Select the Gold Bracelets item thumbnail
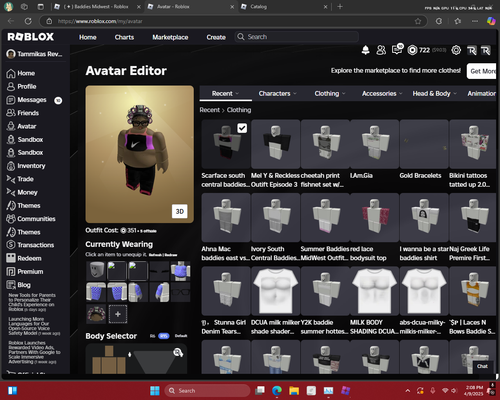Image resolution: width=500 pixels, height=400 pixels. [x=424, y=144]
